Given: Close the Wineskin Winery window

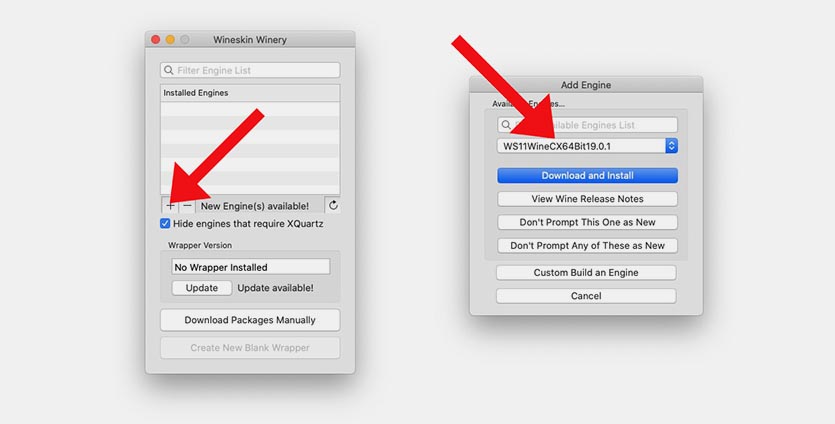Looking at the screenshot, I should (x=155, y=39).
